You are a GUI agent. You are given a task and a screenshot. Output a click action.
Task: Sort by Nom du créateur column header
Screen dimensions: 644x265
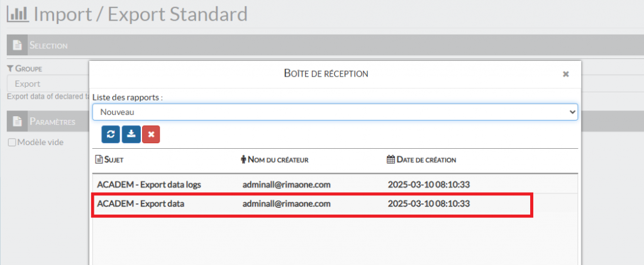pos(279,160)
